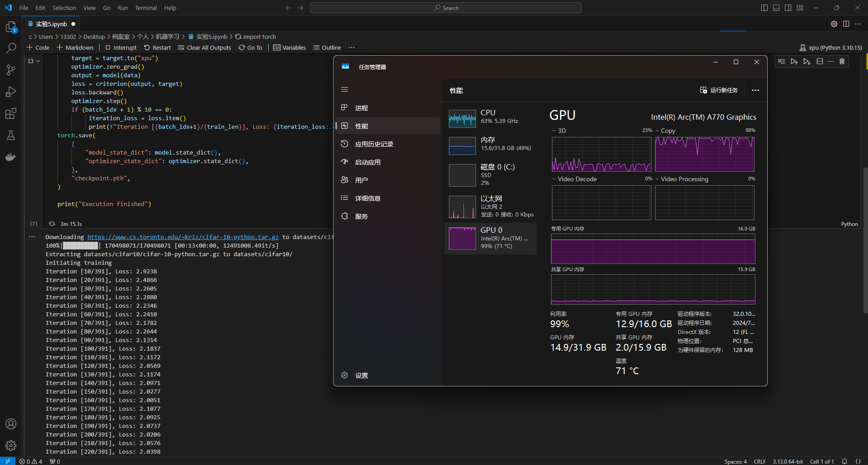Open the Terminal menu
The width and height of the screenshot is (868, 465).
coord(146,8)
